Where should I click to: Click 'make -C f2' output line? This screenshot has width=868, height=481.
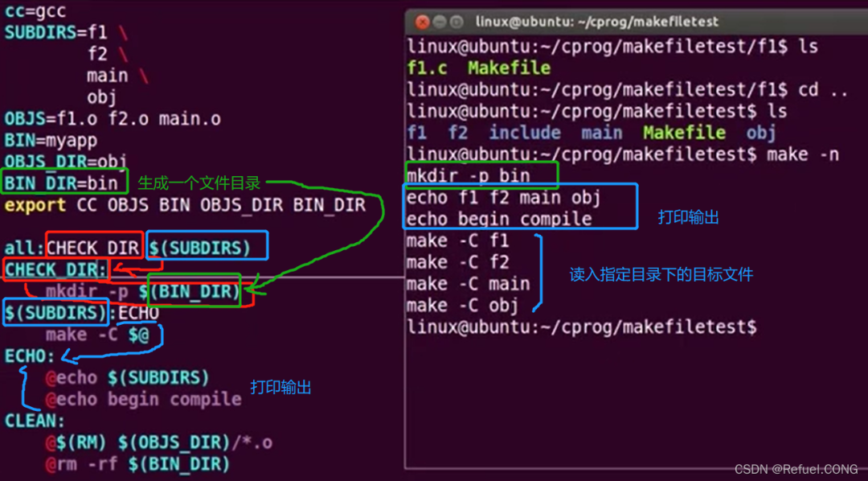tap(457, 262)
